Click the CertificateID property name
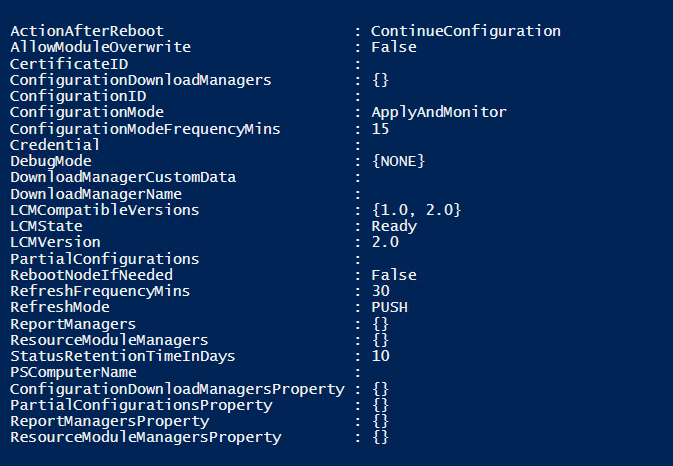 64,63
